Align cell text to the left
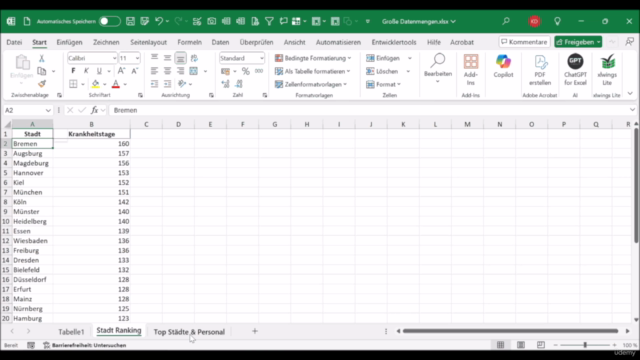The image size is (640, 360). click(x=154, y=71)
